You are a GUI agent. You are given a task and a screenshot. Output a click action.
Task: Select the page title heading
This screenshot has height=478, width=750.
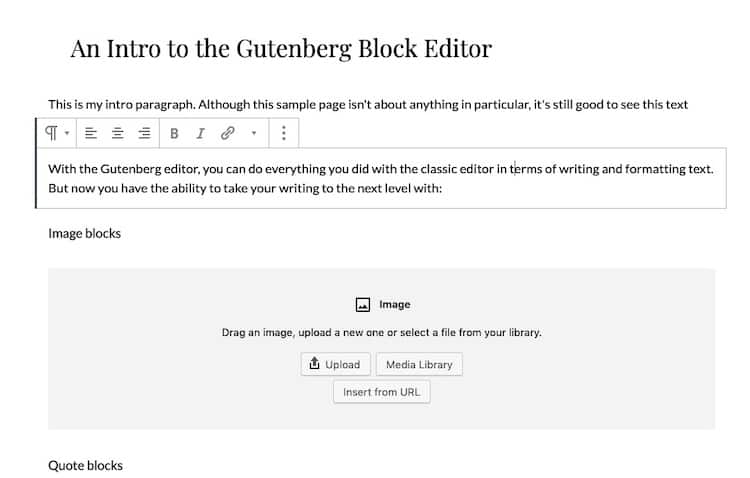281,49
